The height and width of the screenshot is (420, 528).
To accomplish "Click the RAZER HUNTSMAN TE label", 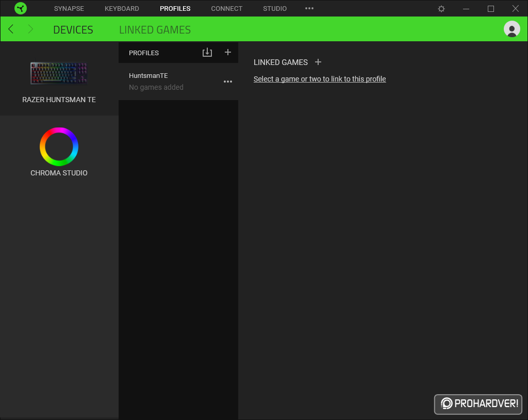I will pos(59,100).
